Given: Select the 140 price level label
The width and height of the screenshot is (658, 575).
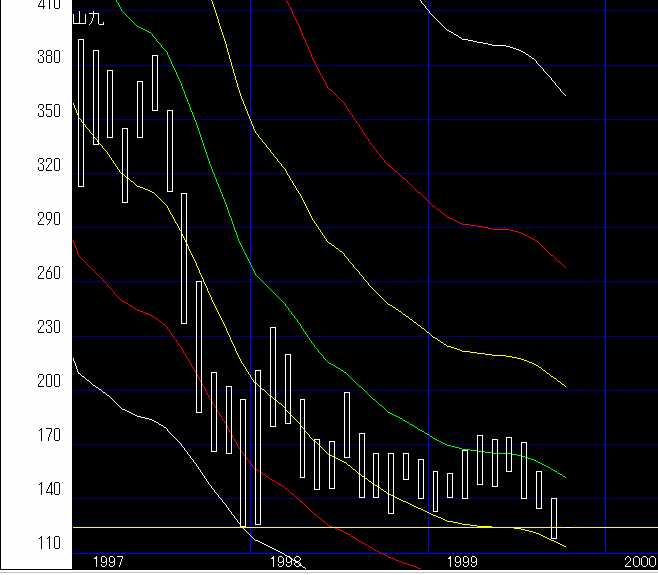Looking at the screenshot, I should (x=48, y=490).
